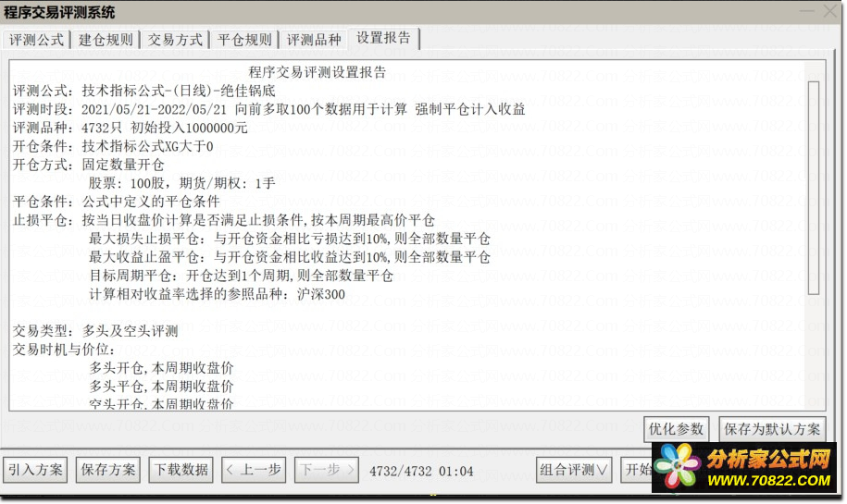Click scrollbar track below the thumb
This screenshot has height=504, width=847.
pyautogui.click(x=814, y=350)
